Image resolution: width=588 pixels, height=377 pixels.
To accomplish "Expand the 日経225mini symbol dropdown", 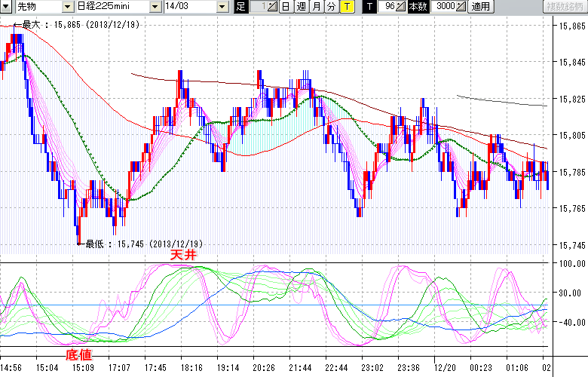I will point(155,7).
